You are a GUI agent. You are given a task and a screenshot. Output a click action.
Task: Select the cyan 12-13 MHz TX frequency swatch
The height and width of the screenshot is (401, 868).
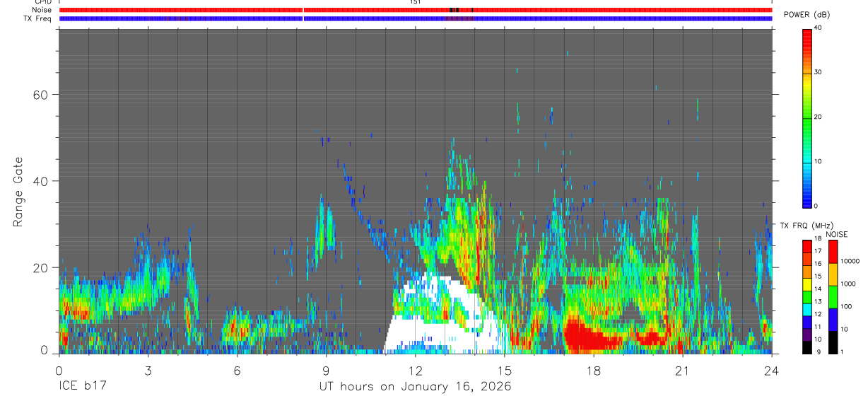807,309
